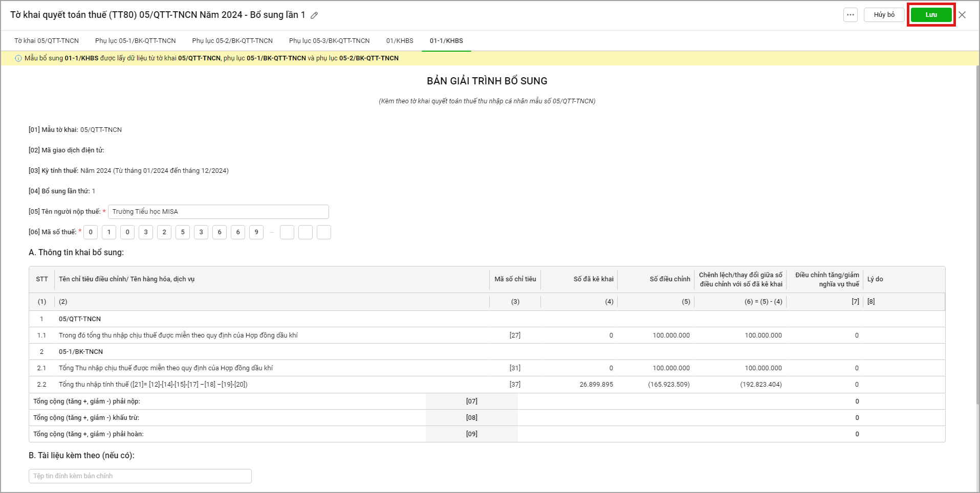
Task: Click the first tax code digit box
Action: point(91,232)
